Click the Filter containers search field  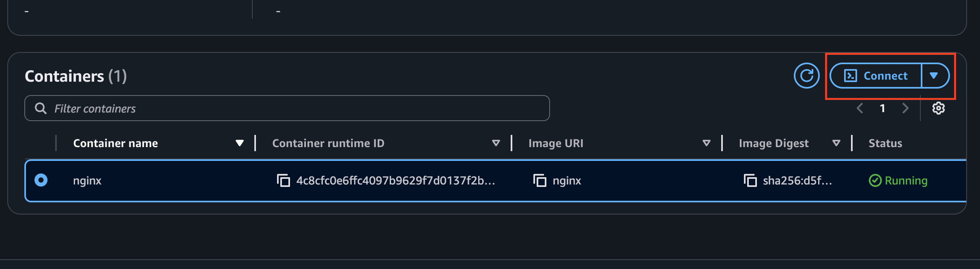tap(287, 108)
